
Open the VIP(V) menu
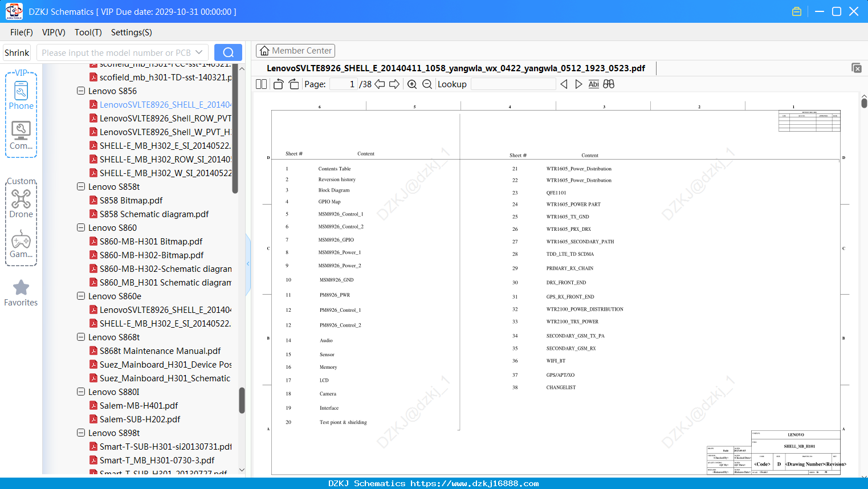[54, 32]
